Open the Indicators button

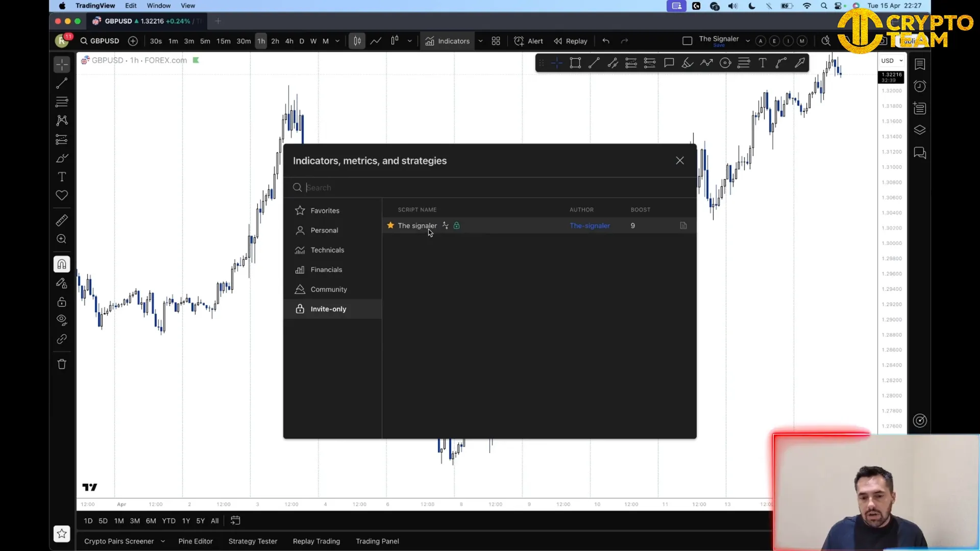448,41
